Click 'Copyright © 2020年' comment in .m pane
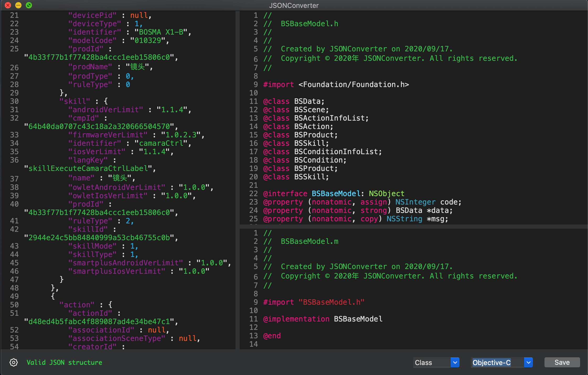 tap(391, 276)
